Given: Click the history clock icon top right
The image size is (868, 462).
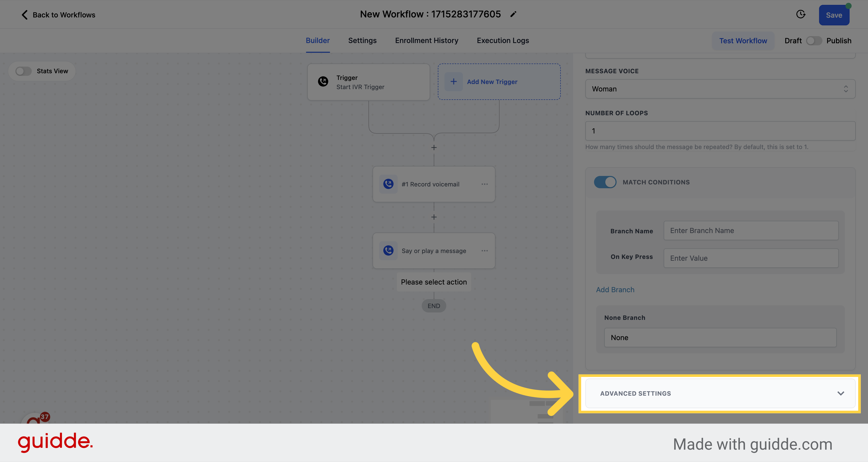Looking at the screenshot, I should [x=801, y=14].
